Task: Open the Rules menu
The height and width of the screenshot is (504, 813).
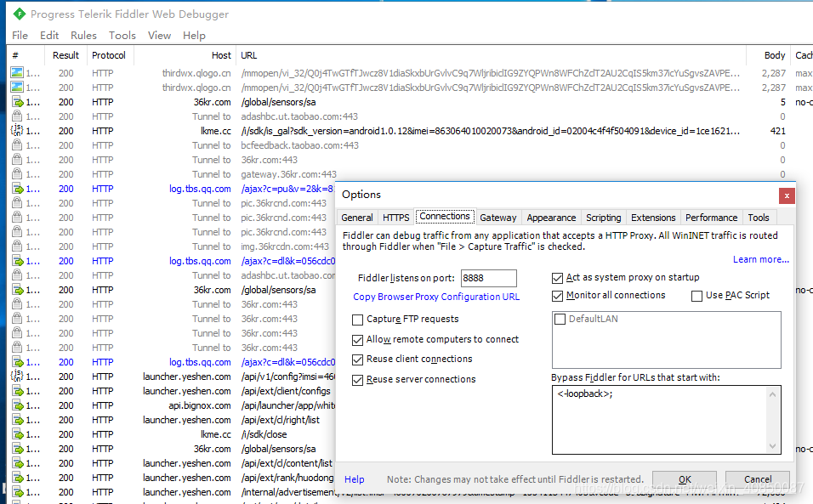Action: coord(83,35)
